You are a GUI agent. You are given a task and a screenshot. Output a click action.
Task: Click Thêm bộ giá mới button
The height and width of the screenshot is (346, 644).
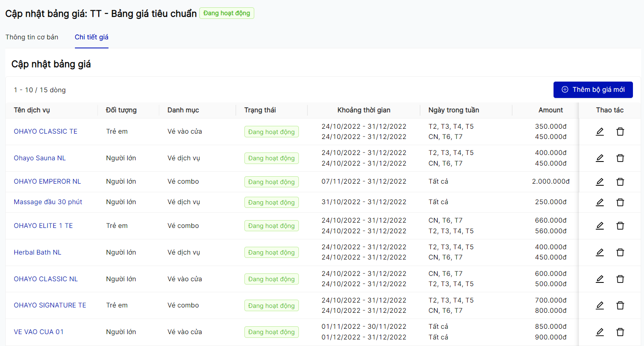tap(593, 90)
